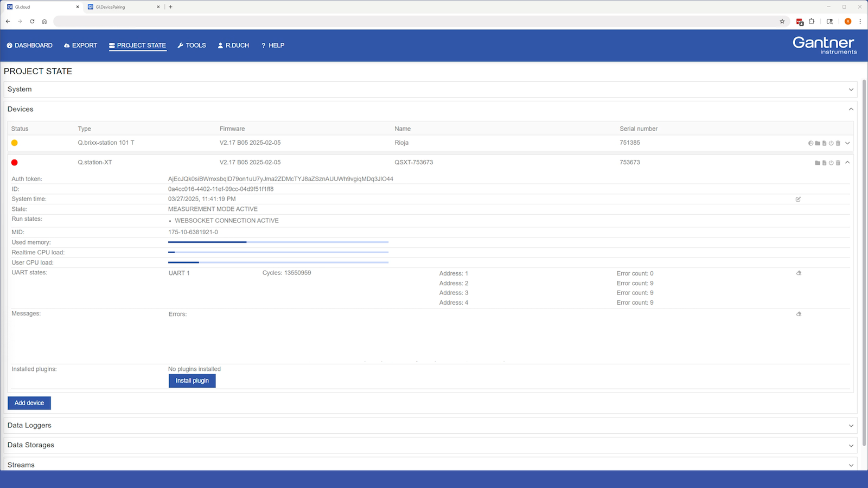
Task: Click serial number 753673
Action: [x=630, y=162]
